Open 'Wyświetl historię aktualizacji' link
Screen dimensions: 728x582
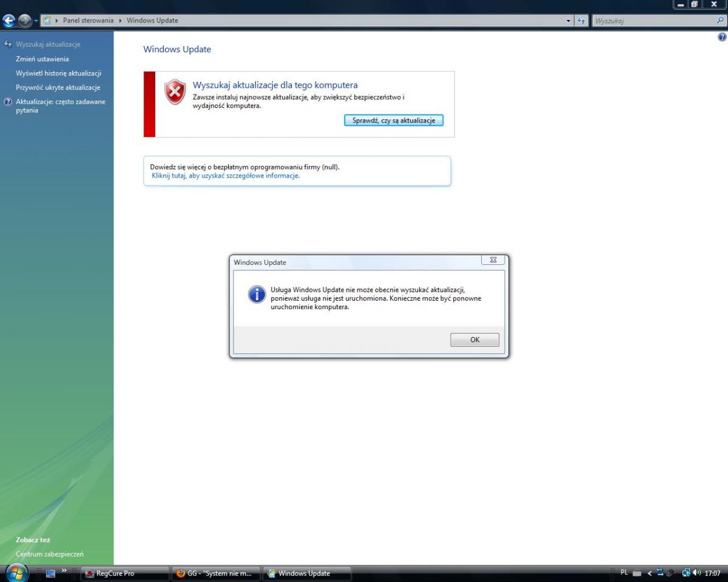pyautogui.click(x=58, y=73)
